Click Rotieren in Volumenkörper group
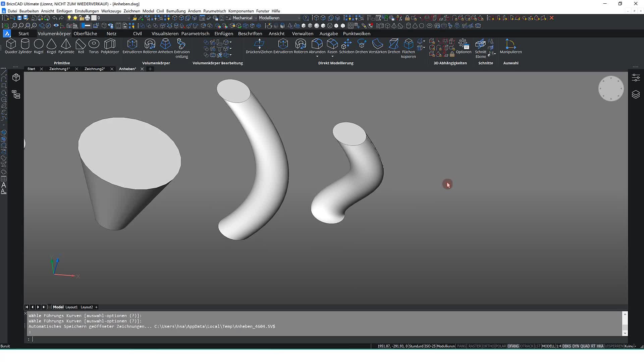644x362 pixels. (x=150, y=46)
